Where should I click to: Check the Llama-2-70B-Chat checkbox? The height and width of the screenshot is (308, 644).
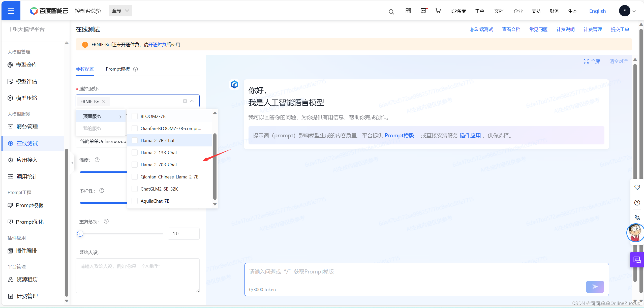click(x=135, y=165)
